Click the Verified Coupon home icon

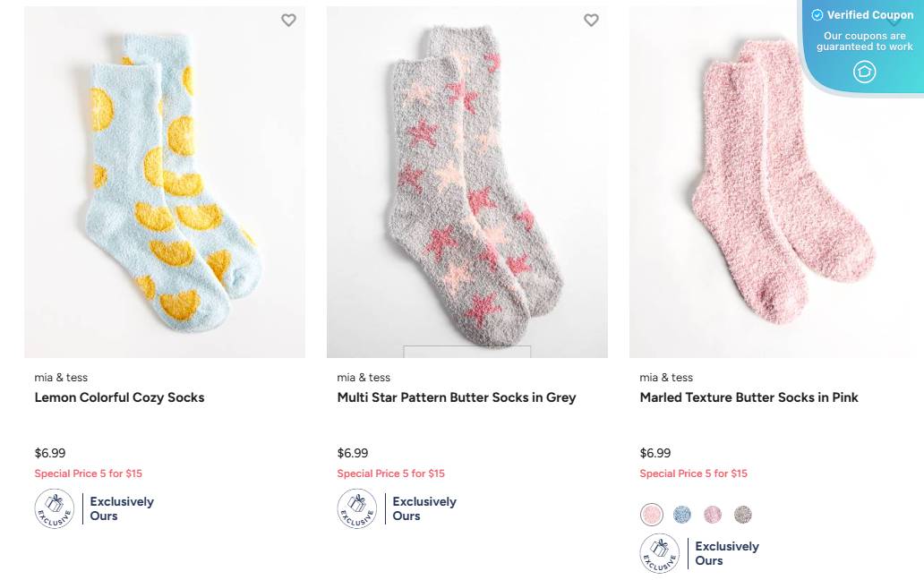pyautogui.click(x=864, y=72)
